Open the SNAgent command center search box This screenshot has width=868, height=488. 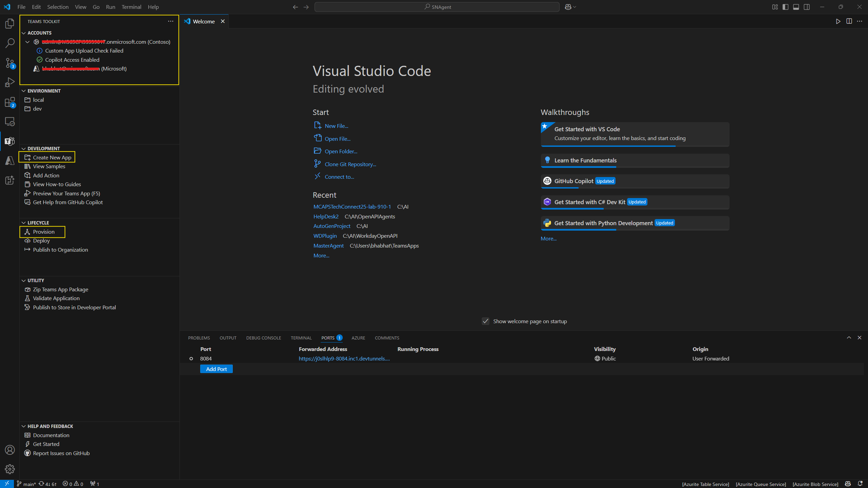click(437, 7)
